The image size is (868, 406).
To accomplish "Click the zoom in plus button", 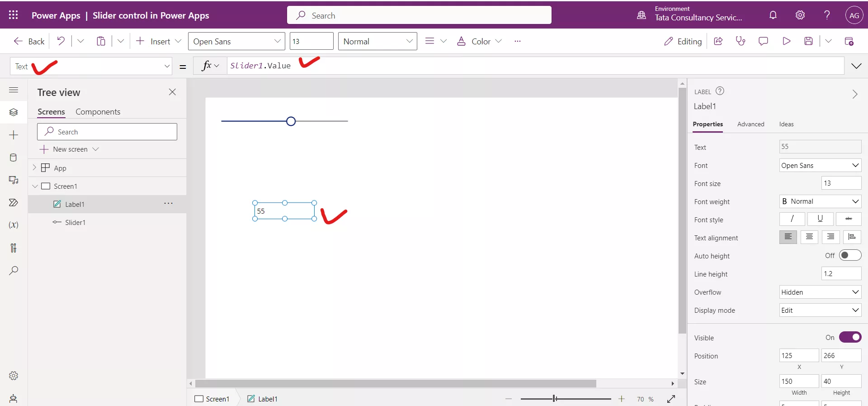I will point(622,399).
